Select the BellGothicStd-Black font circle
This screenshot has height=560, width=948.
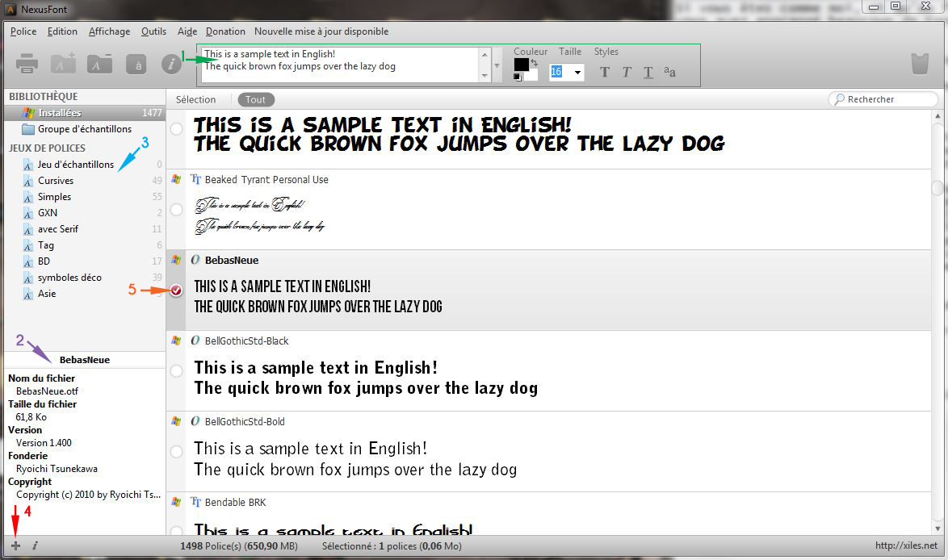[x=176, y=371]
